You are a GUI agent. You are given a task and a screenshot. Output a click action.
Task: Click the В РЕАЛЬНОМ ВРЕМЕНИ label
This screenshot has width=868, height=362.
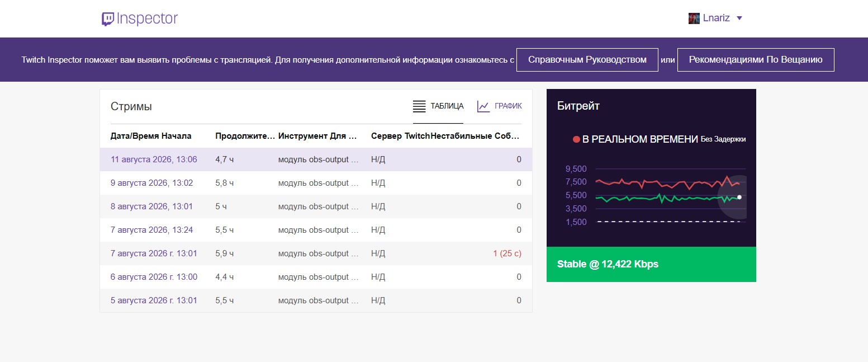(640, 139)
